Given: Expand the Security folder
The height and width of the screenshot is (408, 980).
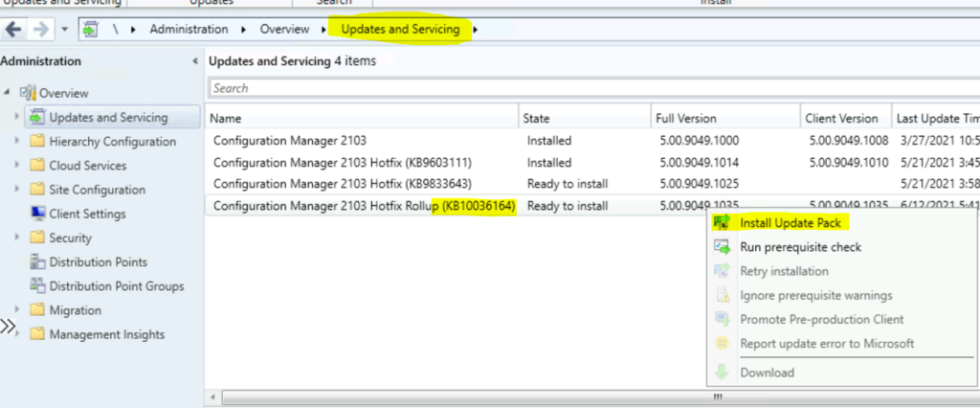Looking at the screenshot, I should [17, 238].
